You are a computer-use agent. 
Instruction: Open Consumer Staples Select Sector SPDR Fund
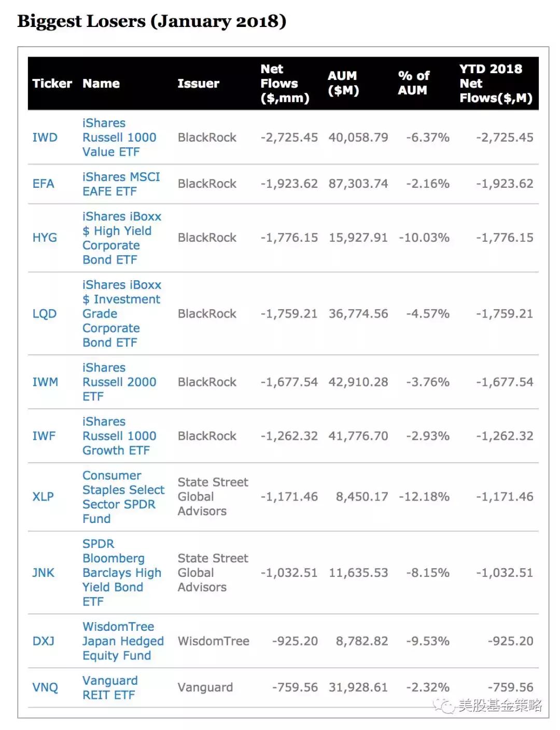pos(123,497)
